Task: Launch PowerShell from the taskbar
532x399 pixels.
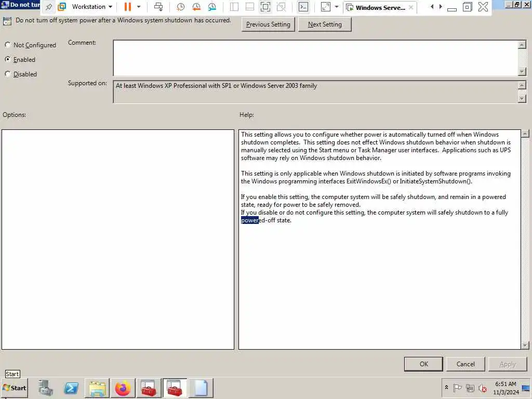Action: point(71,388)
